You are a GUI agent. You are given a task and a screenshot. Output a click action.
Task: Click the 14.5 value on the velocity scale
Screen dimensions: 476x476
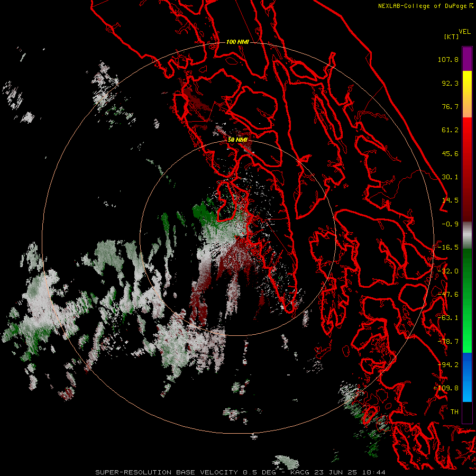[450, 200]
